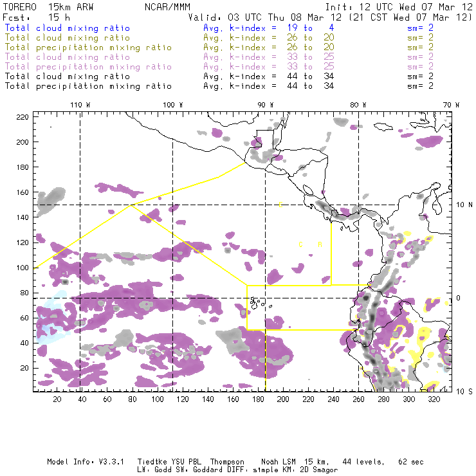Viewport: 476px width, 476px height.
Task: Click '44 levels,' in the footer
Action: 363,462
